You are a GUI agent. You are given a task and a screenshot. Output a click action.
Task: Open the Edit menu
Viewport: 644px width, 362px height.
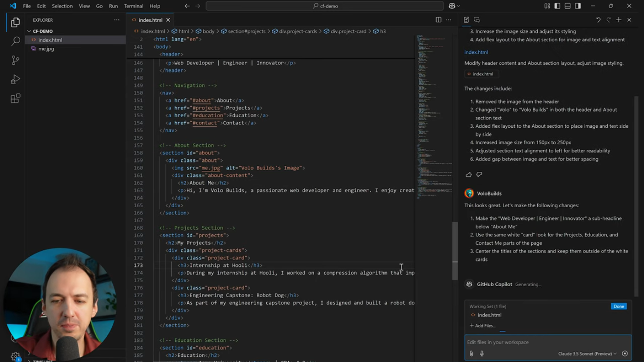pos(41,6)
